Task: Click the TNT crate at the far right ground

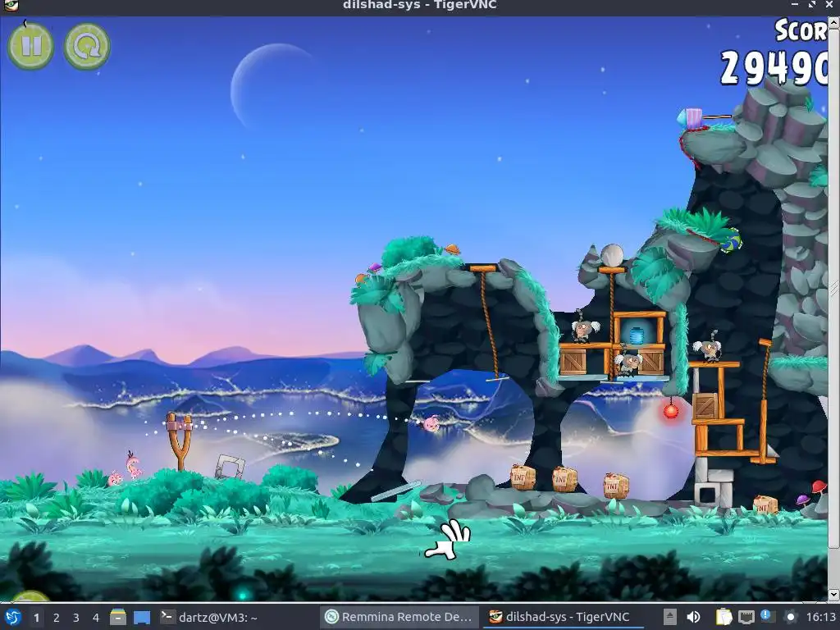Action: click(765, 504)
